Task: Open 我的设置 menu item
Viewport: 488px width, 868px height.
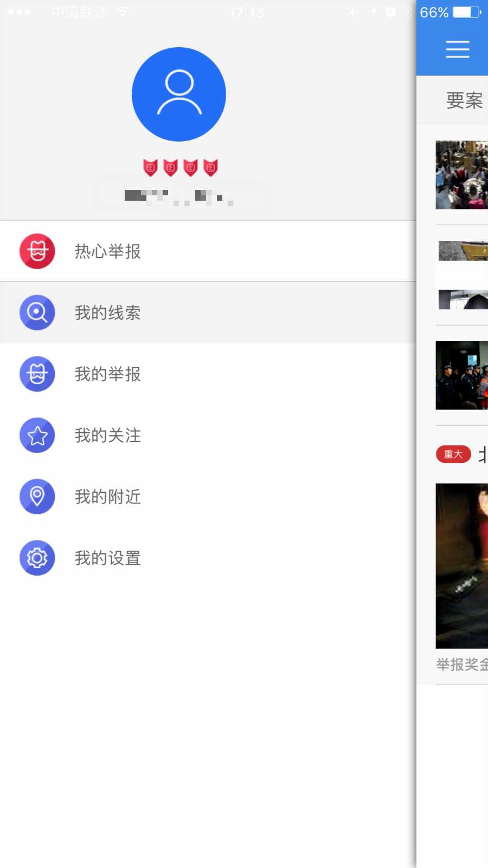Action: point(208,558)
